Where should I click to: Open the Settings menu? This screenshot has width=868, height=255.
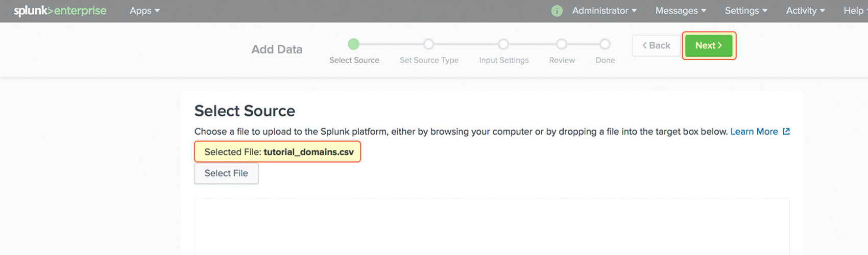[x=746, y=11]
